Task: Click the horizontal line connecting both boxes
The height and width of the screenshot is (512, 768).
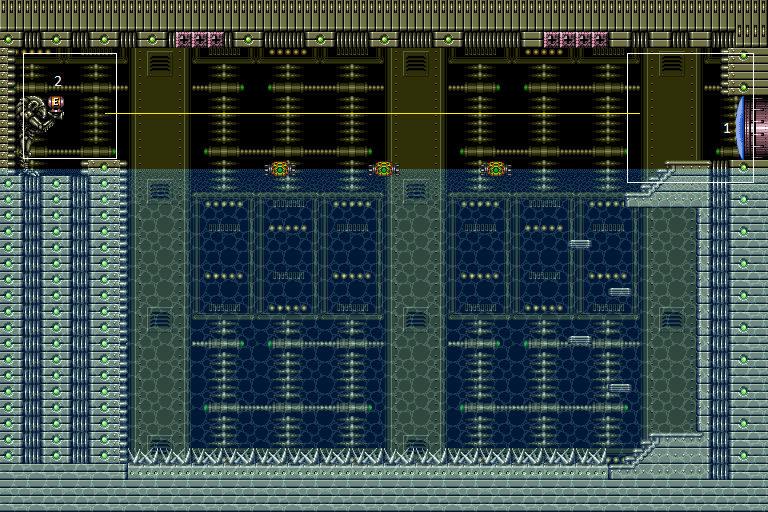Action: click(370, 113)
